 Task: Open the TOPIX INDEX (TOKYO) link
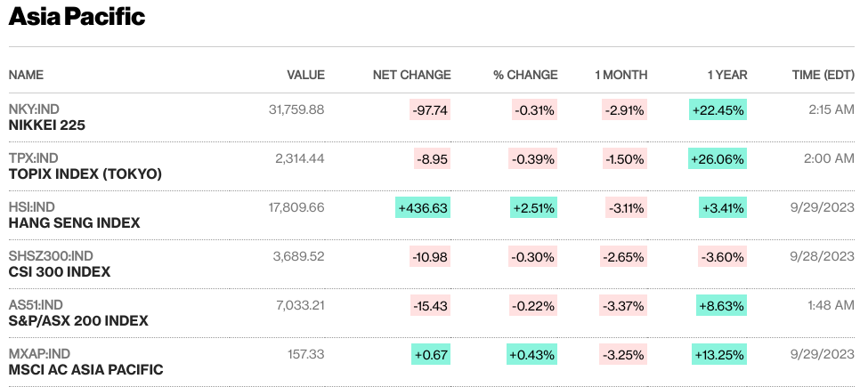click(x=85, y=174)
